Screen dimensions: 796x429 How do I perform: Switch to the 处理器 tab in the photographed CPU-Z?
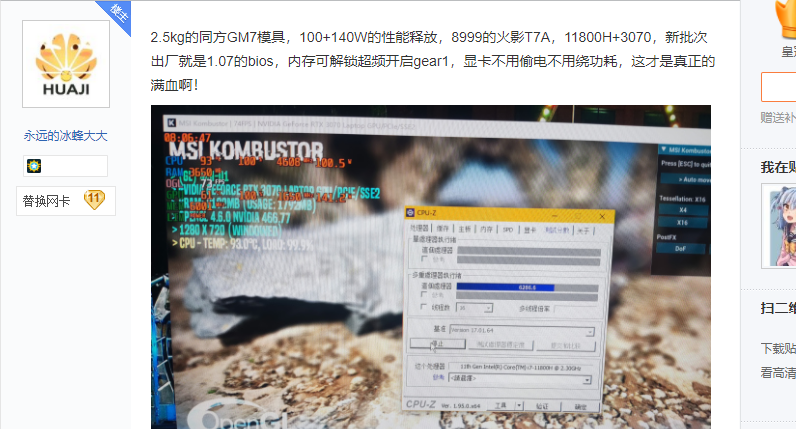point(419,228)
